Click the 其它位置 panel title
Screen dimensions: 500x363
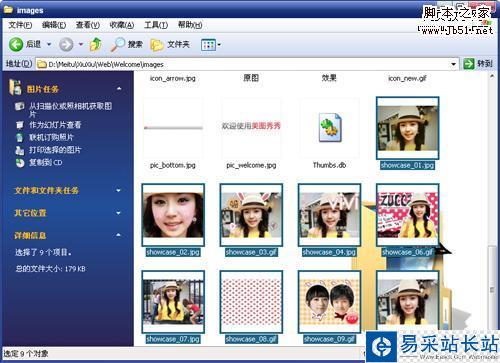click(x=30, y=213)
